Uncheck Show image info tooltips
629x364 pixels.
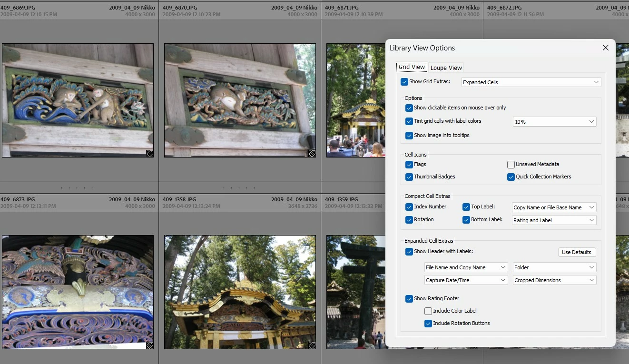pyautogui.click(x=409, y=136)
